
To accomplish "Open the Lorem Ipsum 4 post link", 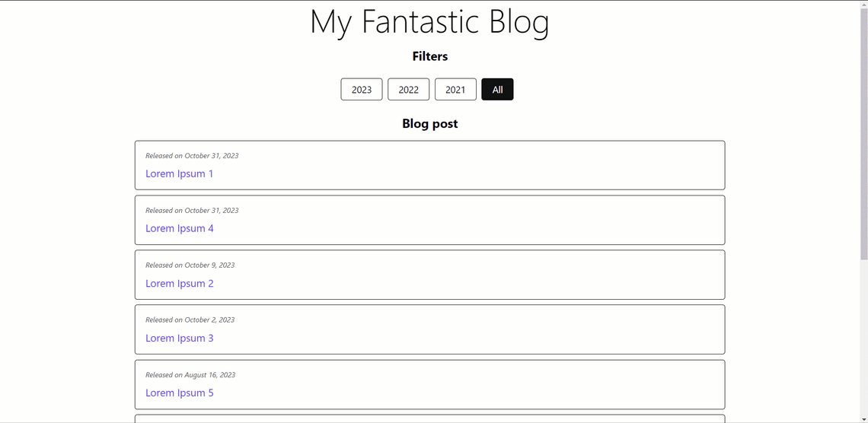I will (x=180, y=228).
